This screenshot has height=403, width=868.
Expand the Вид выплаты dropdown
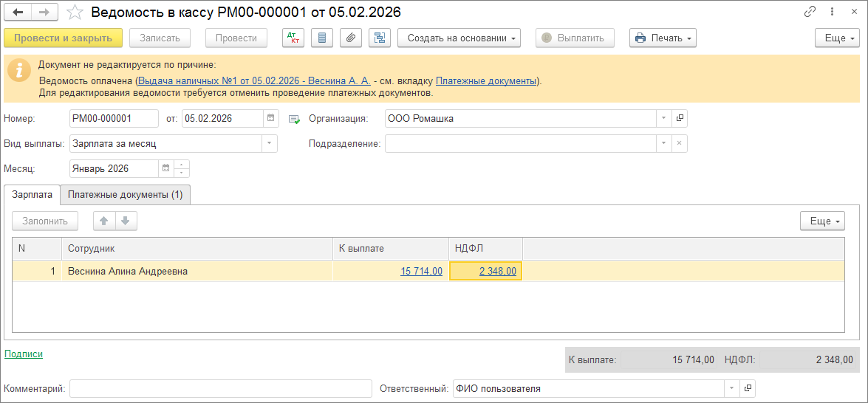click(x=269, y=143)
